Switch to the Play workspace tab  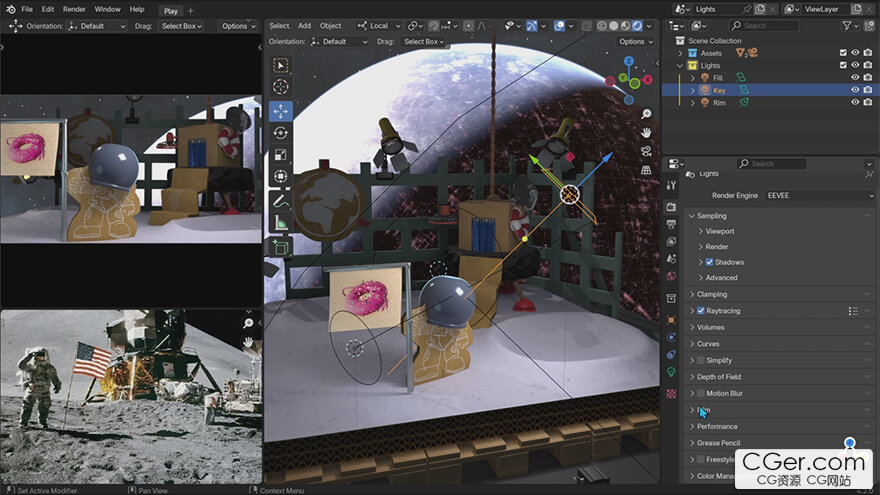click(x=171, y=11)
